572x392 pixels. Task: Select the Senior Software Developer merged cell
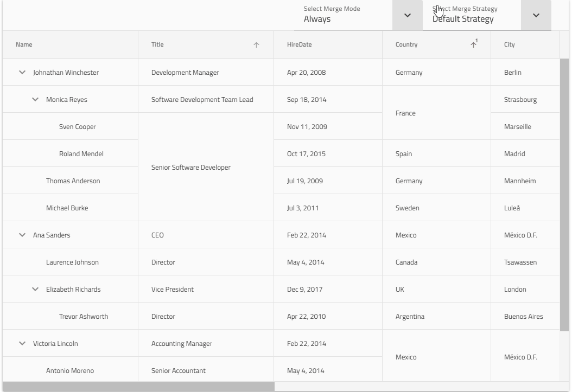191,168
